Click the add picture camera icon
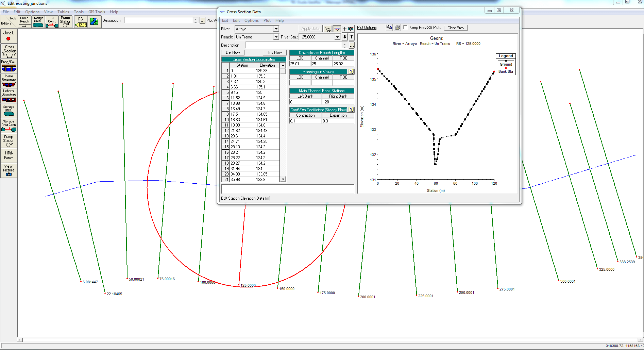The image size is (644, 350). 349,29
